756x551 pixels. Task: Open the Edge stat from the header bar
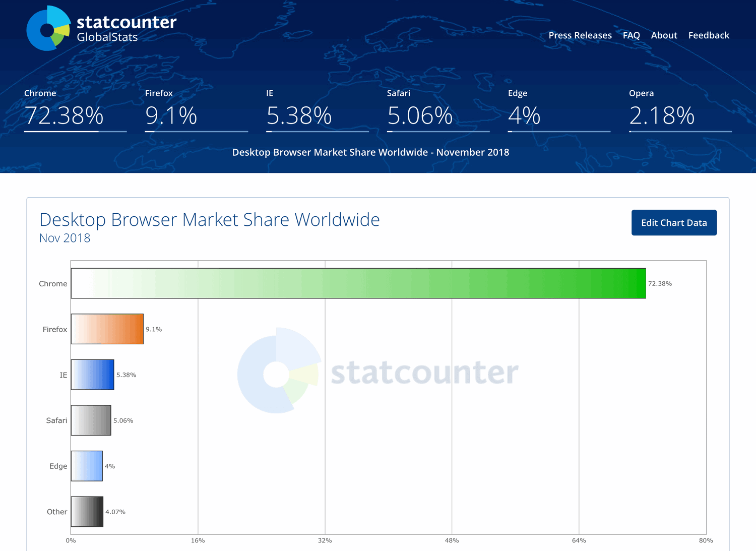click(524, 117)
